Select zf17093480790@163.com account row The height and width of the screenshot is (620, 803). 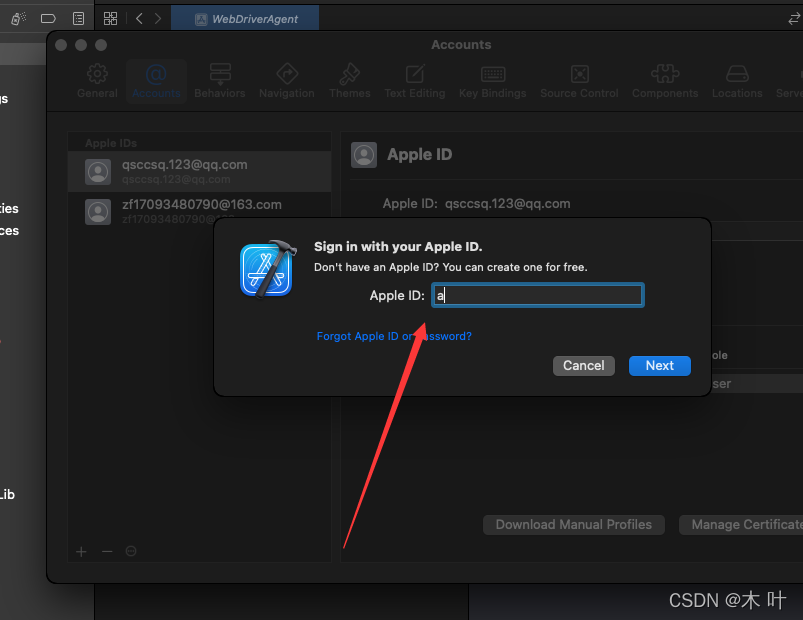pos(200,211)
